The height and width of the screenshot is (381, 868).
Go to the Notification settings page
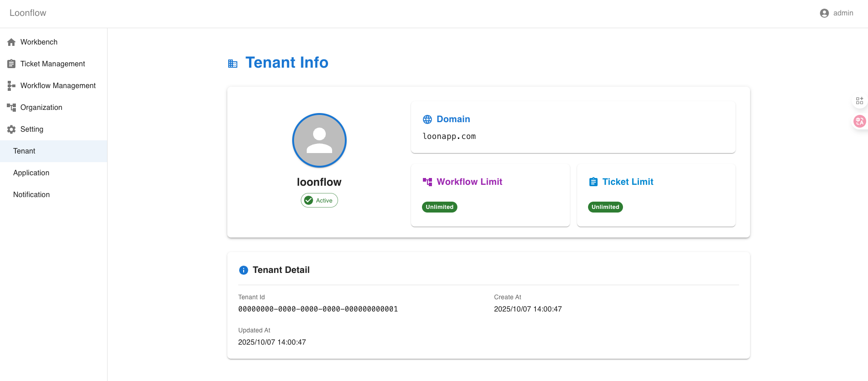click(54, 195)
